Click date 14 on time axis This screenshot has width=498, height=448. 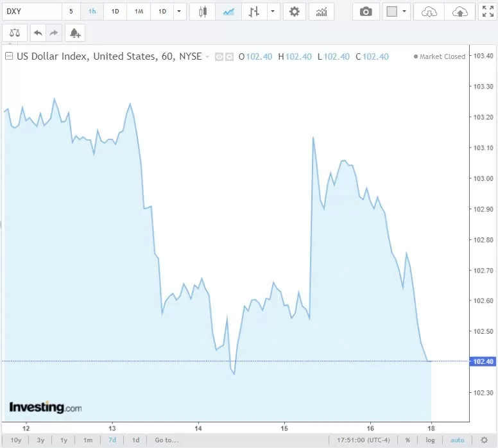(x=198, y=428)
